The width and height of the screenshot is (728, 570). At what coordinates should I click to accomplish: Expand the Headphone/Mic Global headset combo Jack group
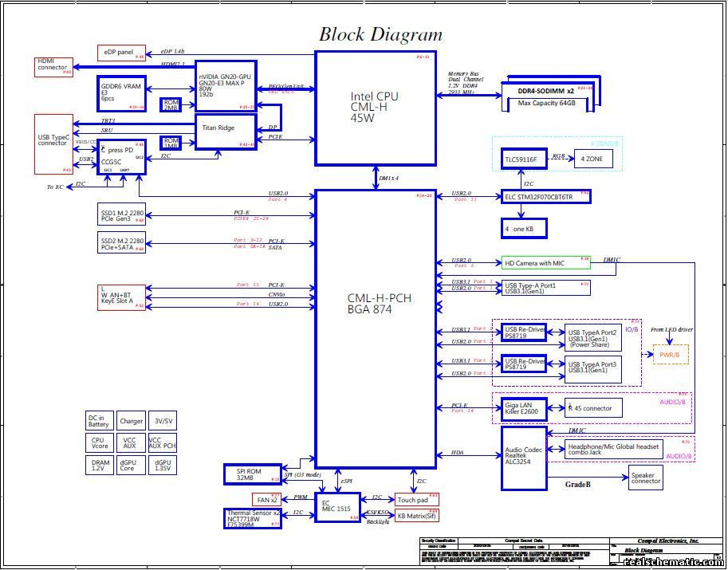614,450
